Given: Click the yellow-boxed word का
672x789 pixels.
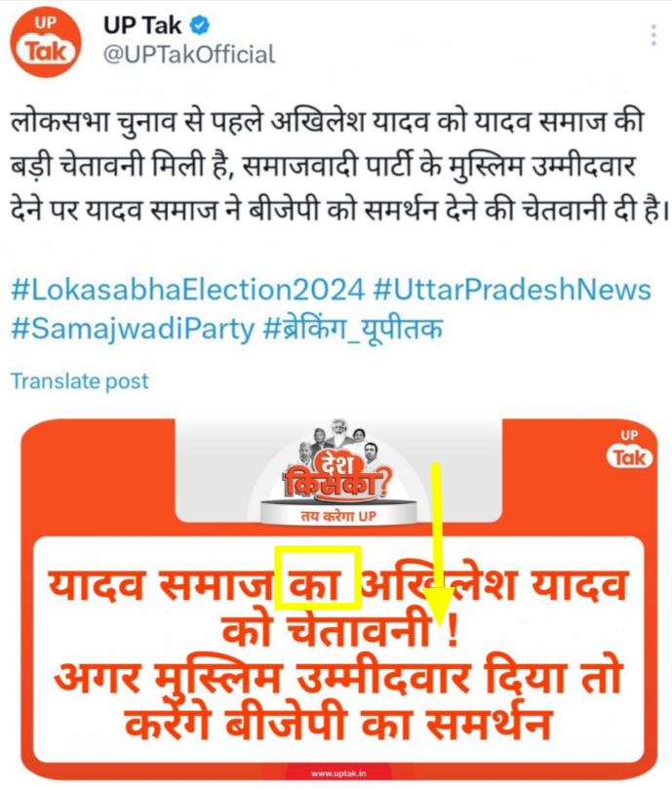Looking at the screenshot, I should pos(318,577).
